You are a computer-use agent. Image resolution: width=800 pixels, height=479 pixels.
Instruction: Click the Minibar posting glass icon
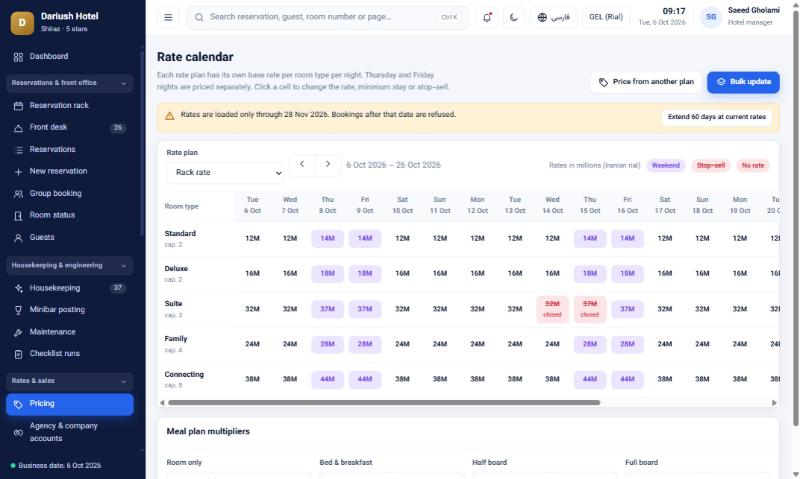point(18,310)
